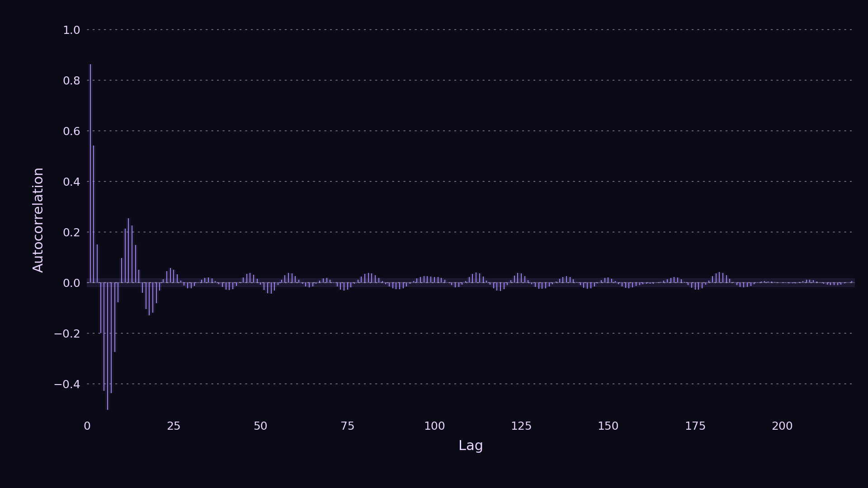
Task: Click the x-axis tick label 100
Action: (434, 426)
